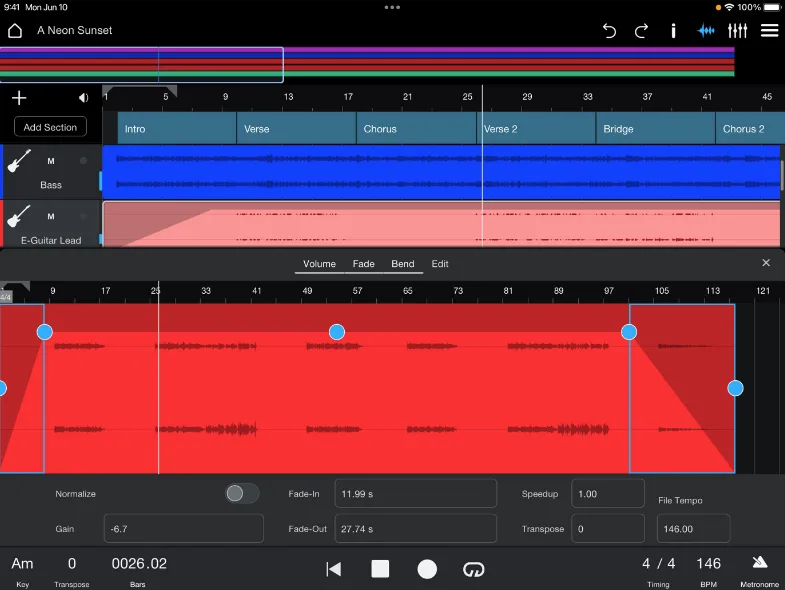Viewport: 785px width, 590px height.
Task: Select the Intro section
Action: coord(177,129)
